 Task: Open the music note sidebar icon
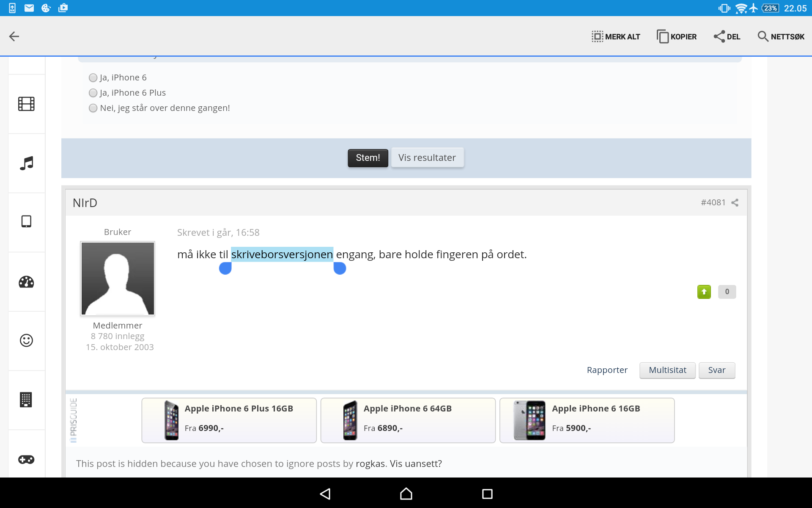(26, 163)
